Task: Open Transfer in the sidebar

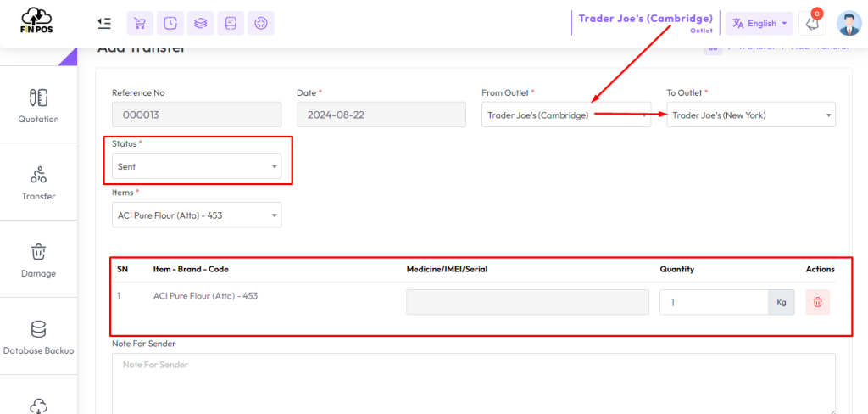Action: tap(38, 182)
